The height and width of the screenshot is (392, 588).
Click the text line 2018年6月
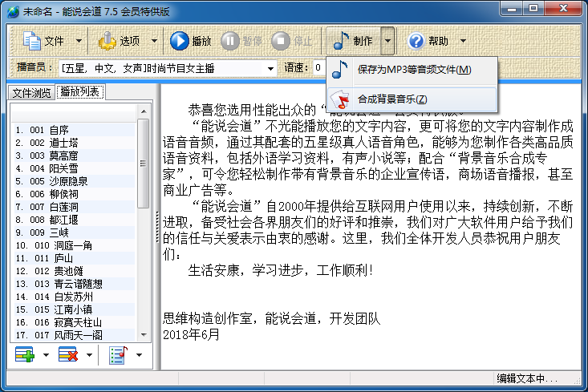191,334
